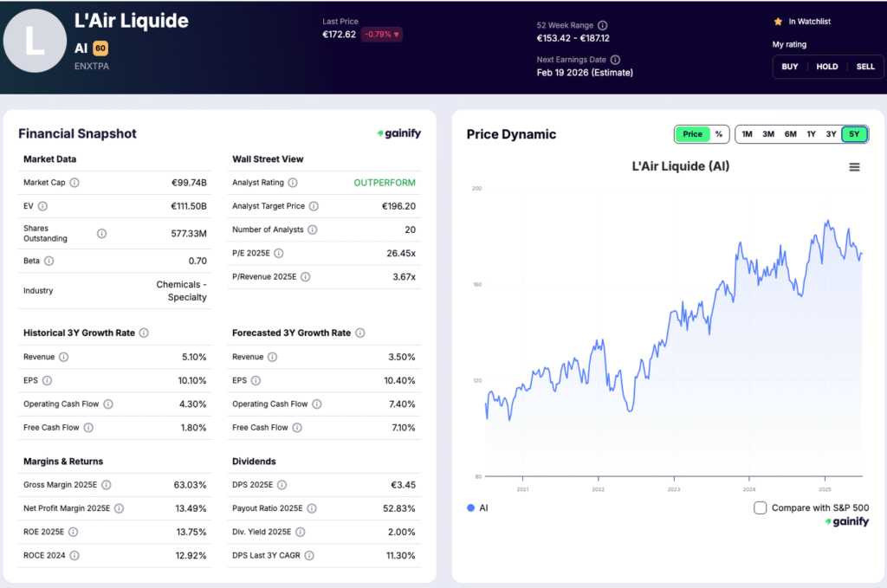The height and width of the screenshot is (588, 887).
Task: Click the Beta info icon
Action: 49,260
